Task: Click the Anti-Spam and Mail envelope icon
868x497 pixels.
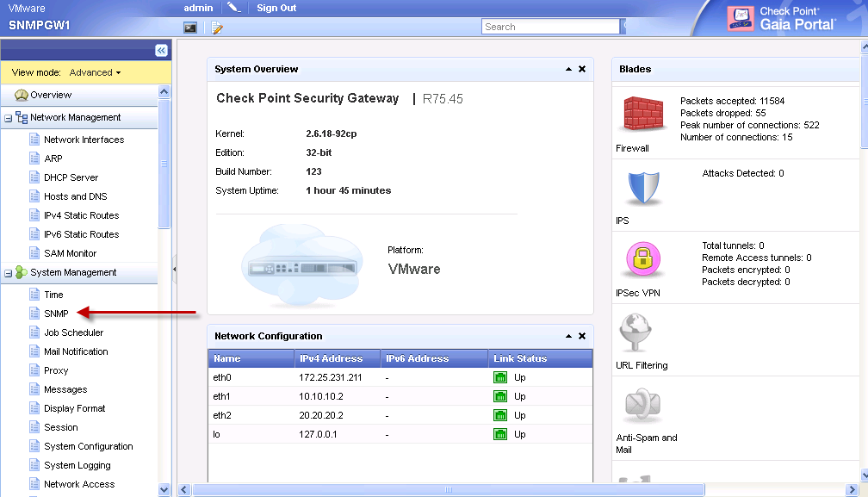Action: point(642,404)
